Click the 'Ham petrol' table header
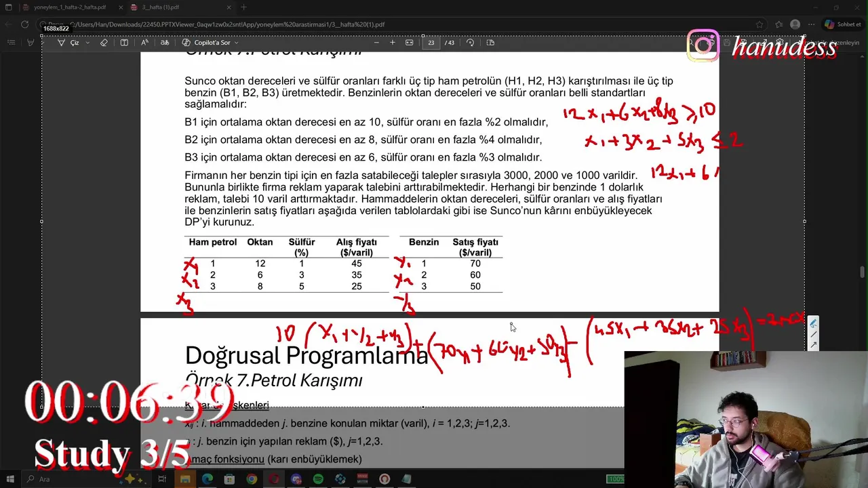 213,242
